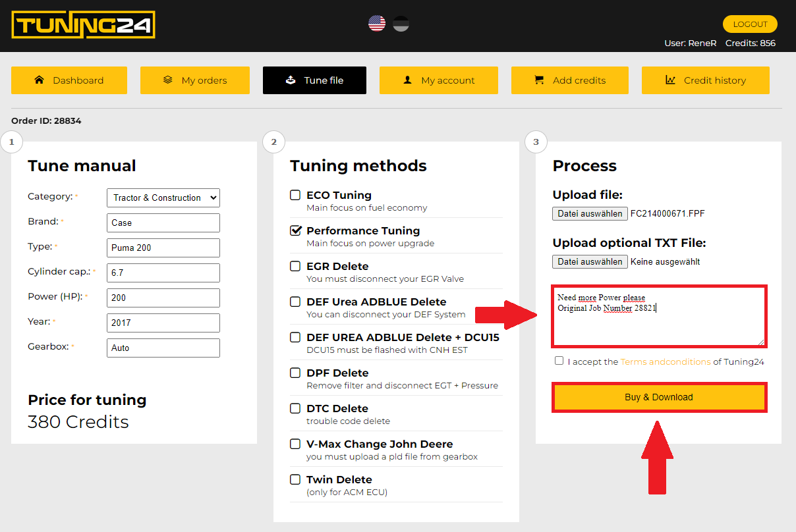796x532 pixels.
Task: Open the Add credits tab
Action: [570, 80]
